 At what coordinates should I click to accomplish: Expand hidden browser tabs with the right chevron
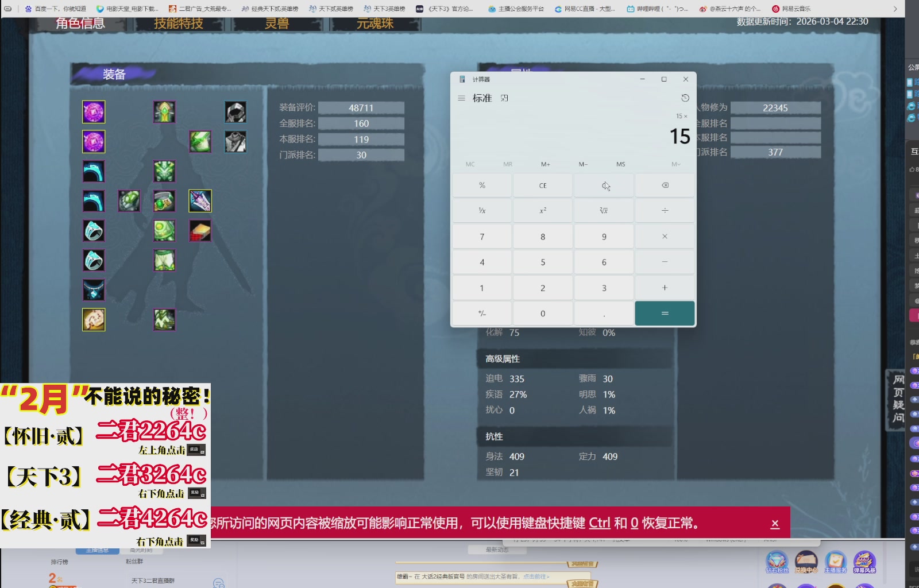pyautogui.click(x=895, y=9)
